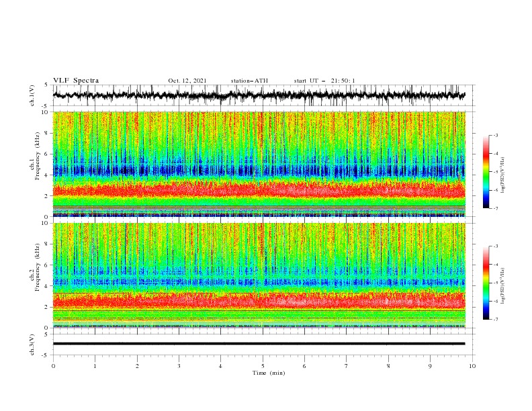The width and height of the screenshot is (532, 411).
Task: Click tick label "8" on the Time axis
Action: pos(388,366)
